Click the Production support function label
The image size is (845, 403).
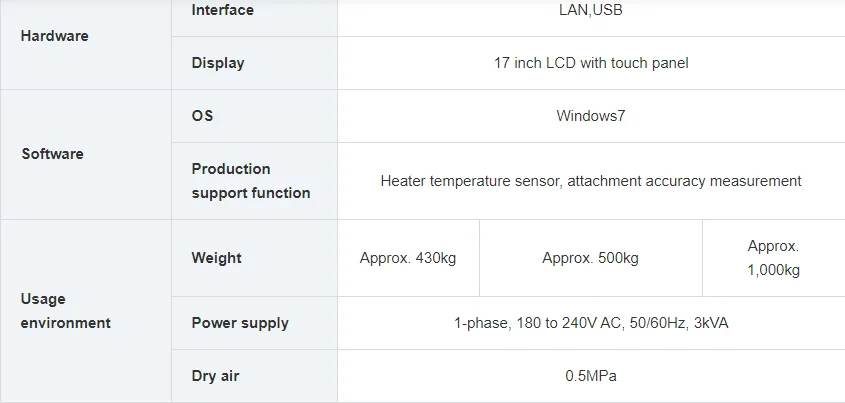pos(251,181)
